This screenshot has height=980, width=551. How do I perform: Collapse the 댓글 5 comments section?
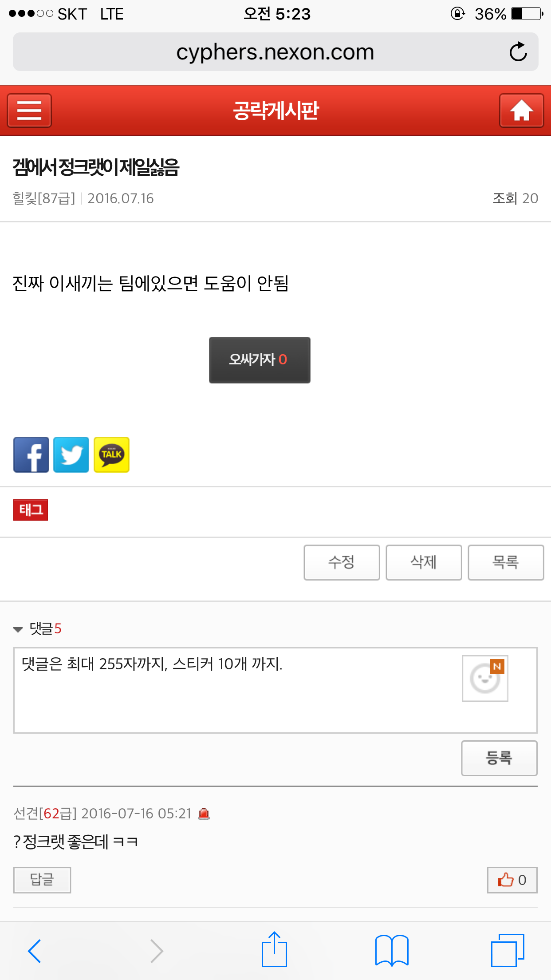point(37,628)
